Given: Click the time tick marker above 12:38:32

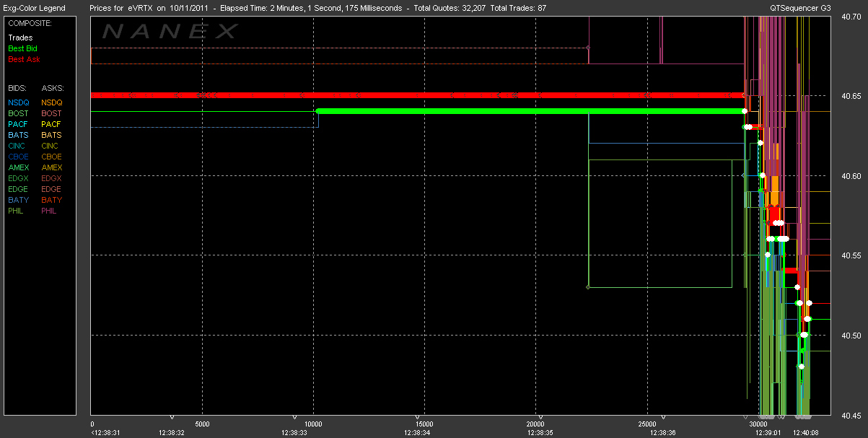Looking at the screenshot, I should tap(172, 417).
